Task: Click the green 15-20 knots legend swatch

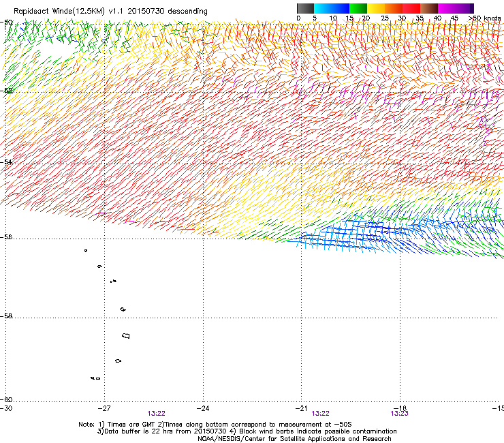Action: (x=358, y=8)
